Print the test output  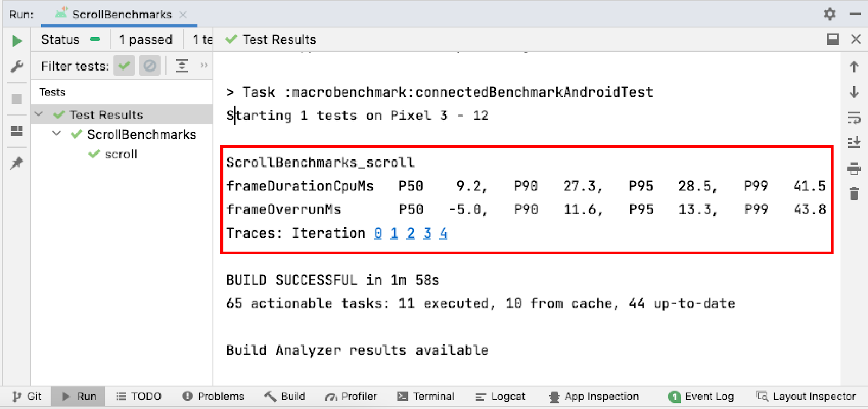pos(854,169)
